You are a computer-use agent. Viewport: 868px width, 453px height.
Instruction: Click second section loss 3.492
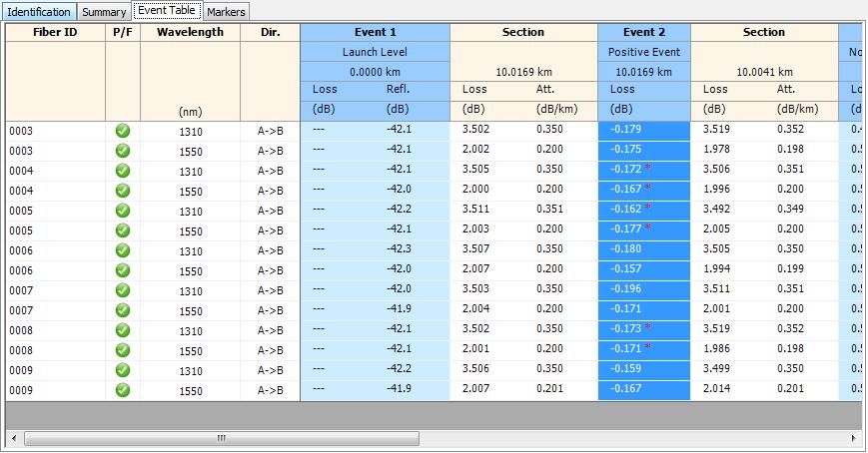716,209
